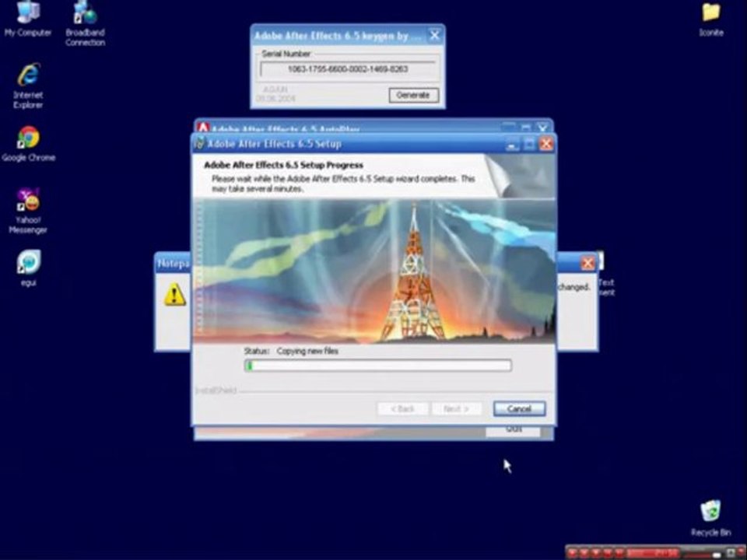The width and height of the screenshot is (747, 560).
Task: Click the Adobe logo in the AutoPlay window title bar
Action: pos(204,128)
